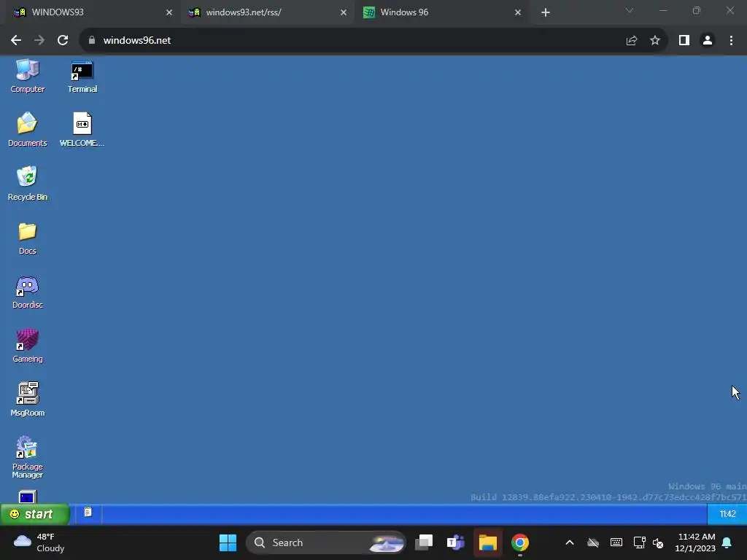Image resolution: width=747 pixels, height=560 pixels.
Task: Open Task View on the taskbar
Action: [424, 542]
